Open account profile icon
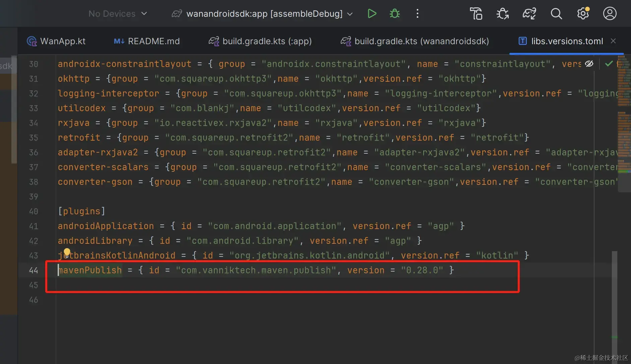 click(610, 14)
